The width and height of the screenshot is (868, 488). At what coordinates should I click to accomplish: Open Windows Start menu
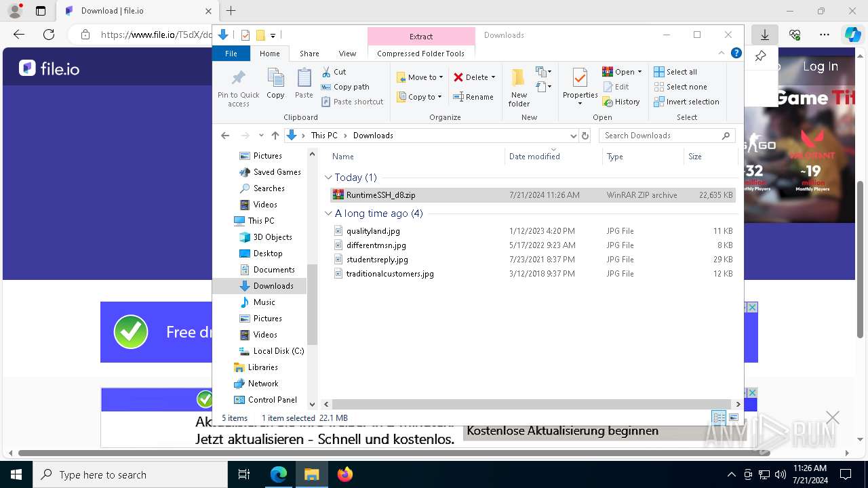16,474
